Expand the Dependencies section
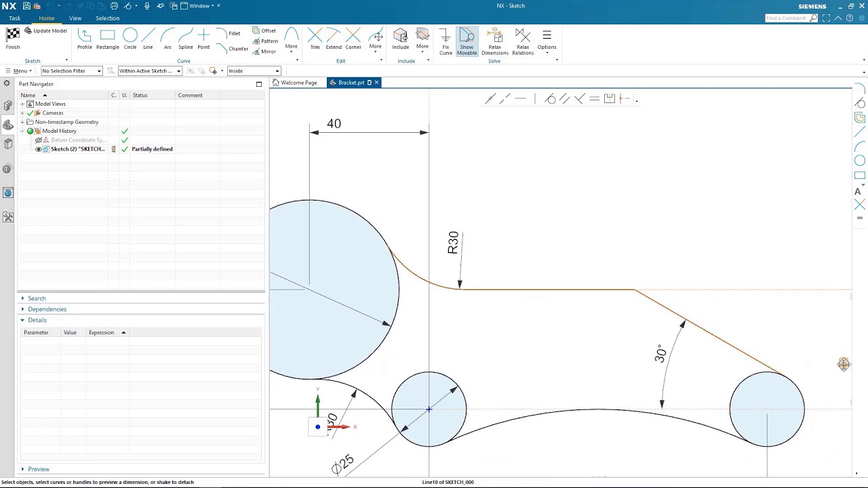Viewport: 868px width, 488px height. click(x=22, y=309)
